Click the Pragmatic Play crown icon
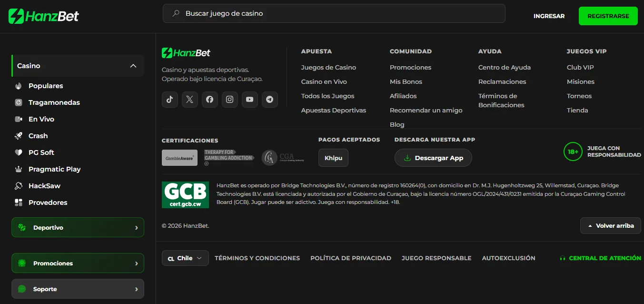Screen dimensions: 644x304 [x=19, y=169]
